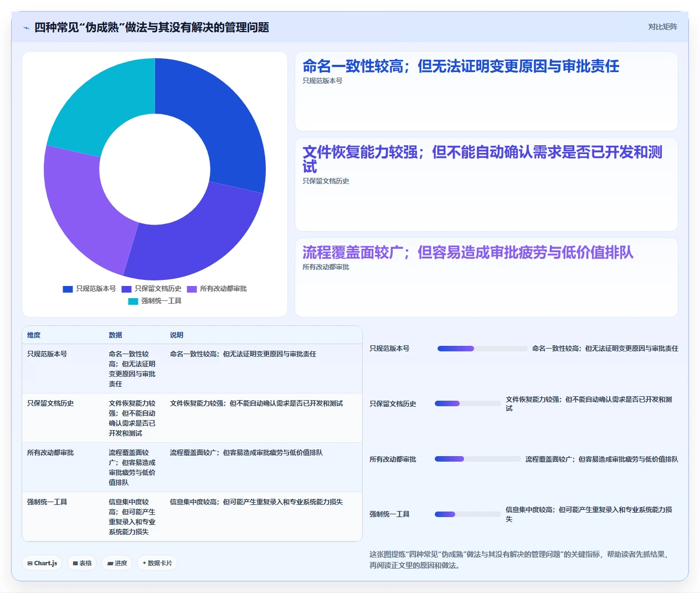700x593 pixels.
Task: Toggle the 只保留文档历史 legend label
Action: 158,289
